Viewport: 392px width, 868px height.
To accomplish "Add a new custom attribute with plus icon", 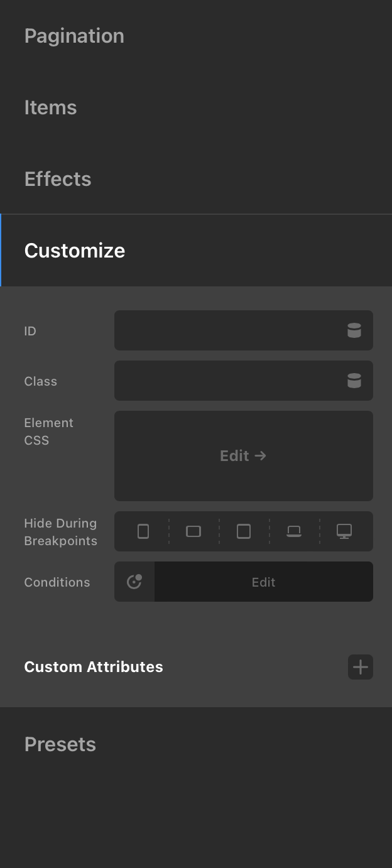I will tap(361, 667).
